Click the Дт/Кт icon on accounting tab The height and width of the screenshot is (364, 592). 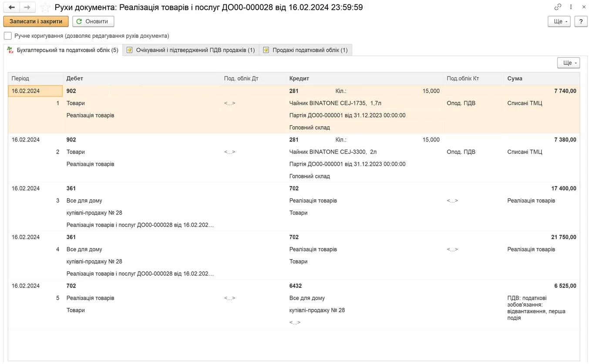point(10,50)
